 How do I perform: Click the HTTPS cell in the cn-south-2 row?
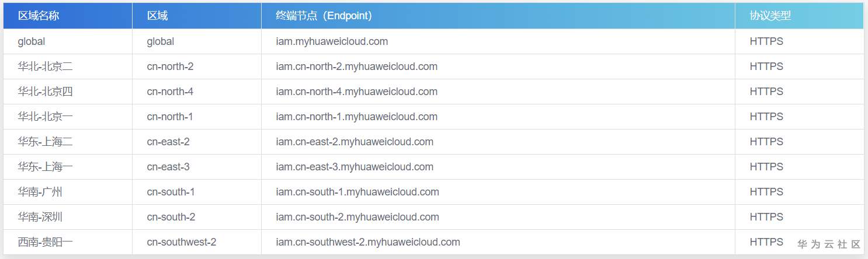coord(766,217)
